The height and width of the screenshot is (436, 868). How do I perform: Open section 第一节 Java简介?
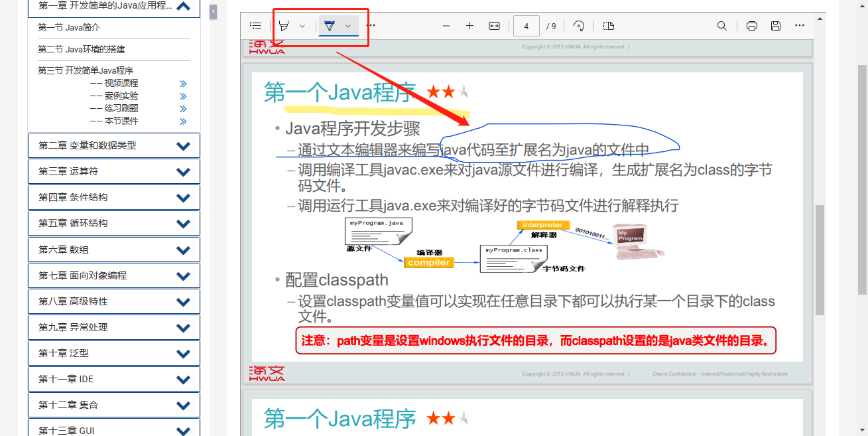coord(69,27)
